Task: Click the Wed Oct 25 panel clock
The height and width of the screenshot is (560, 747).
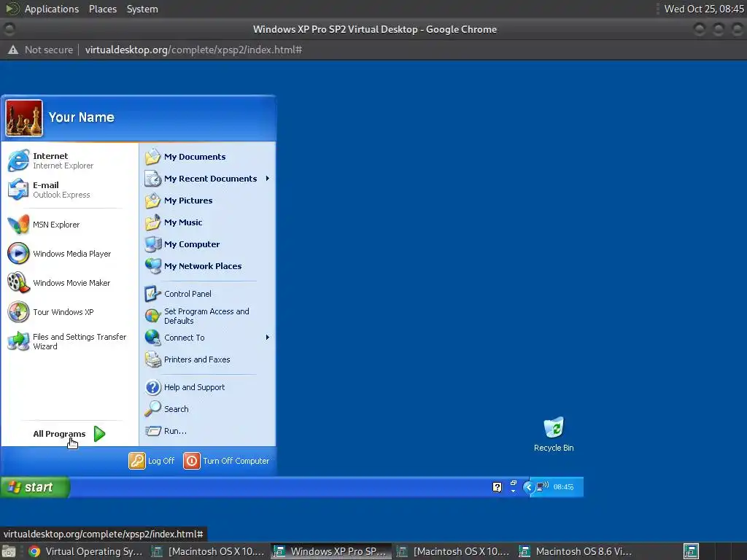Action: (704, 9)
